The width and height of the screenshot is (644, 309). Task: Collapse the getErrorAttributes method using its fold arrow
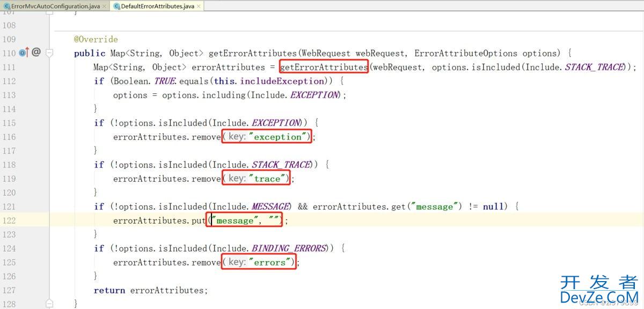(49, 53)
